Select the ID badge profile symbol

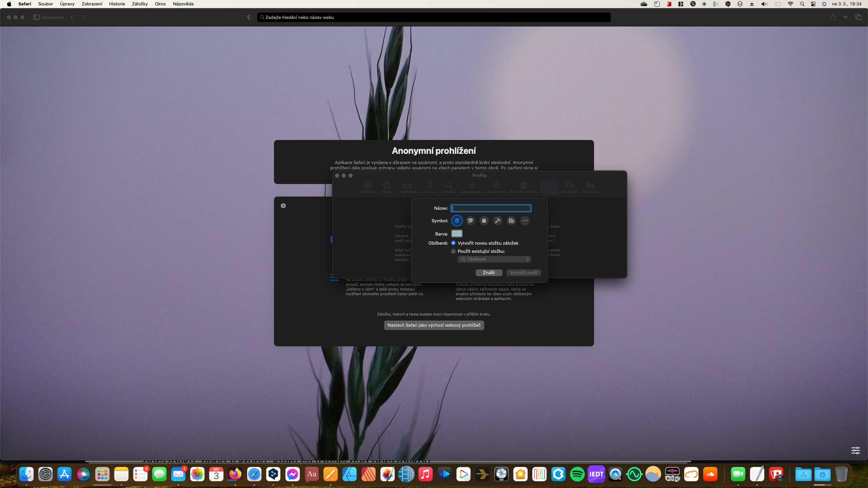tap(457, 221)
